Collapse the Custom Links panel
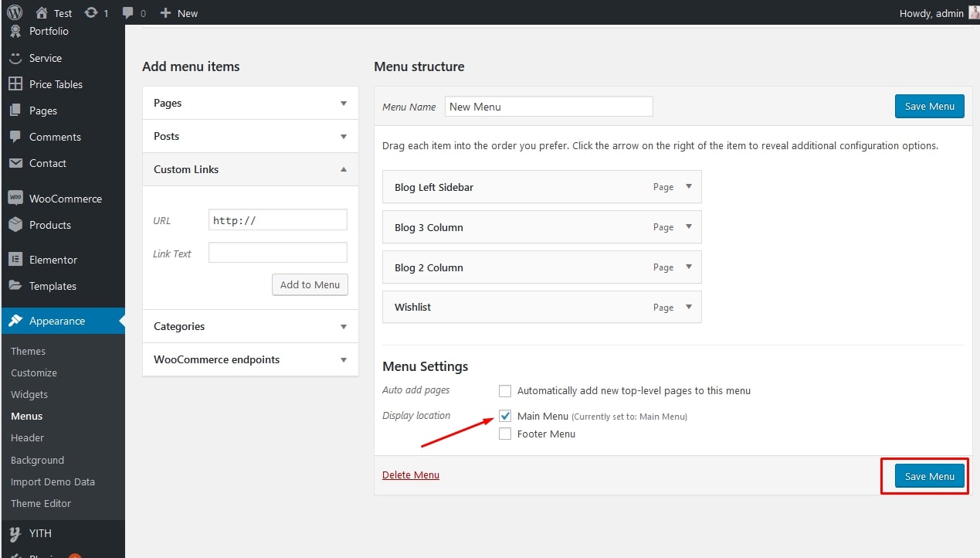The width and height of the screenshot is (980, 558). click(x=344, y=169)
